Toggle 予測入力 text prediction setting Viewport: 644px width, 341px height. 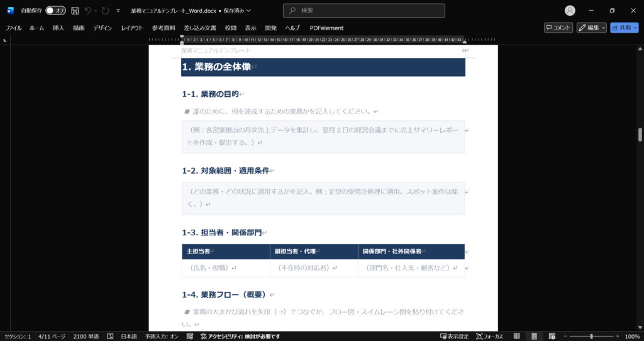pos(162,337)
